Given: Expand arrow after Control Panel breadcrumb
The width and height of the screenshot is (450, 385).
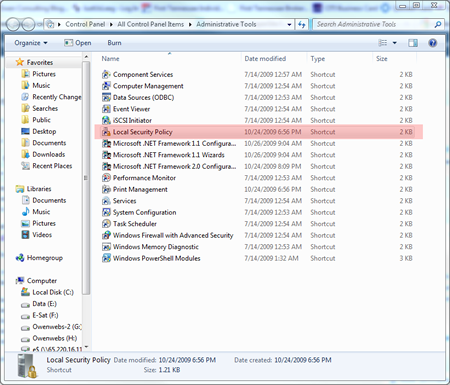Looking at the screenshot, I should [111, 24].
